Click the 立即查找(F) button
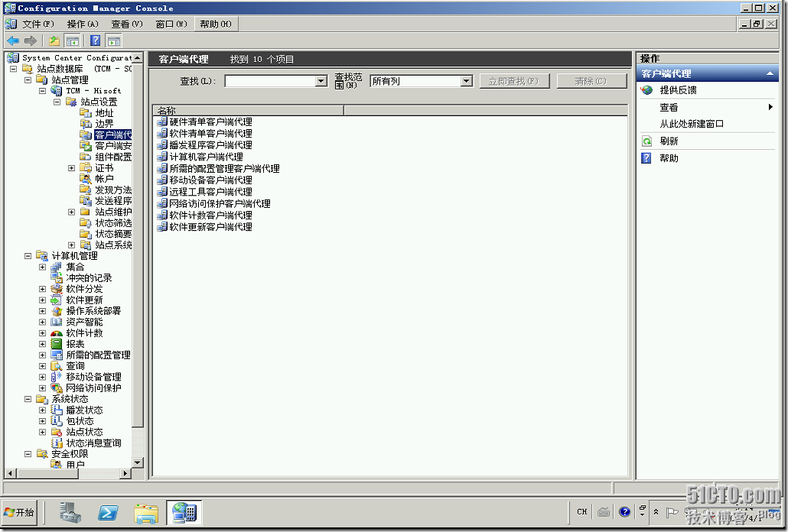788x532 pixels. click(514, 81)
